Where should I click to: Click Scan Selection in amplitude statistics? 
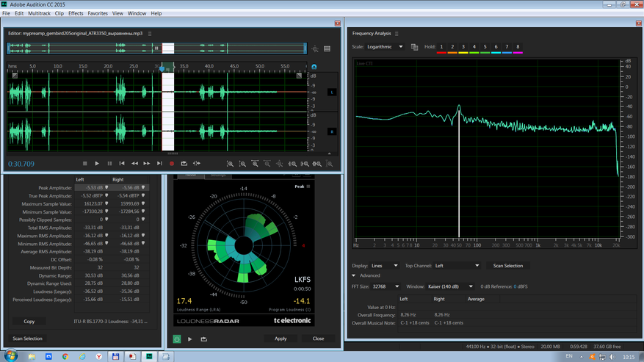[27, 339]
